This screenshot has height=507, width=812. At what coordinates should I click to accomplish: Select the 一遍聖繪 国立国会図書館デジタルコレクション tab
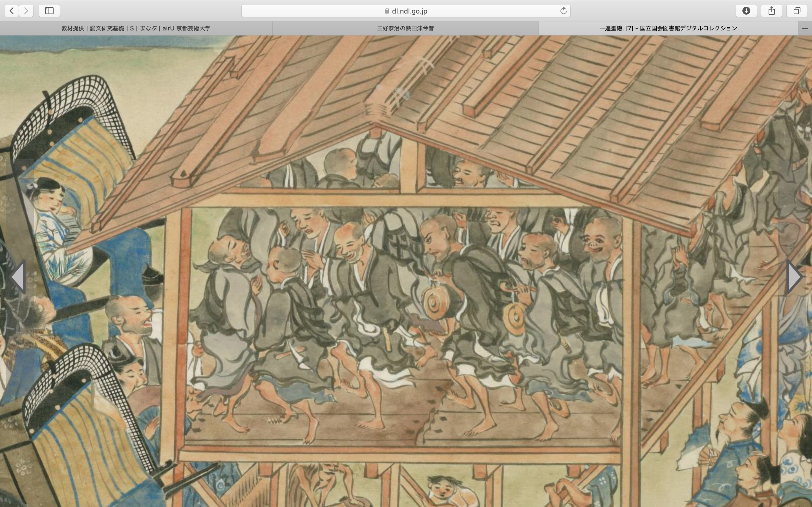click(x=668, y=28)
